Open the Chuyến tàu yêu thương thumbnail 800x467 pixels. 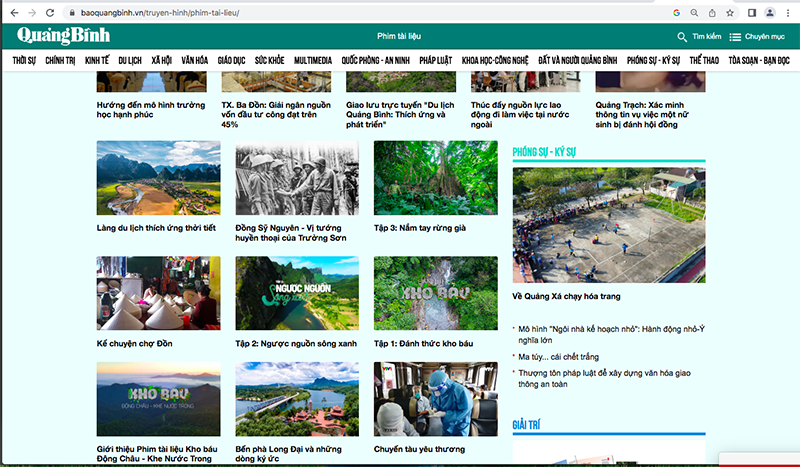pyautogui.click(x=436, y=399)
